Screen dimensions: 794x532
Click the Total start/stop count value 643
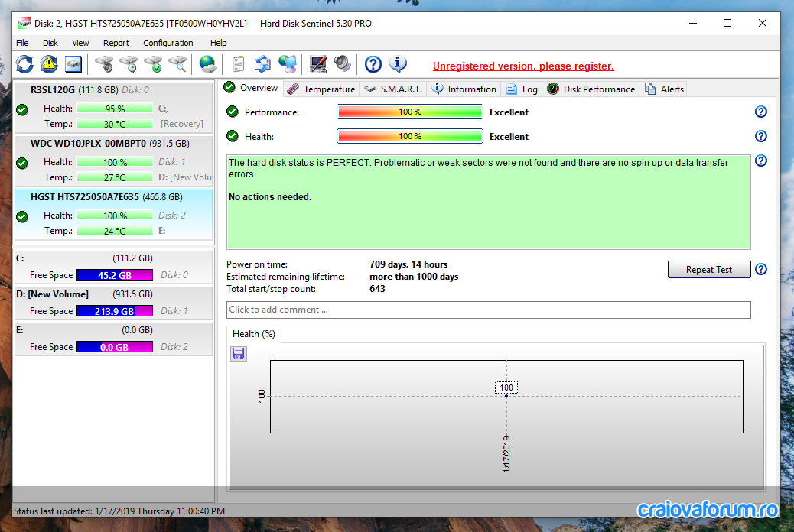[x=377, y=288]
